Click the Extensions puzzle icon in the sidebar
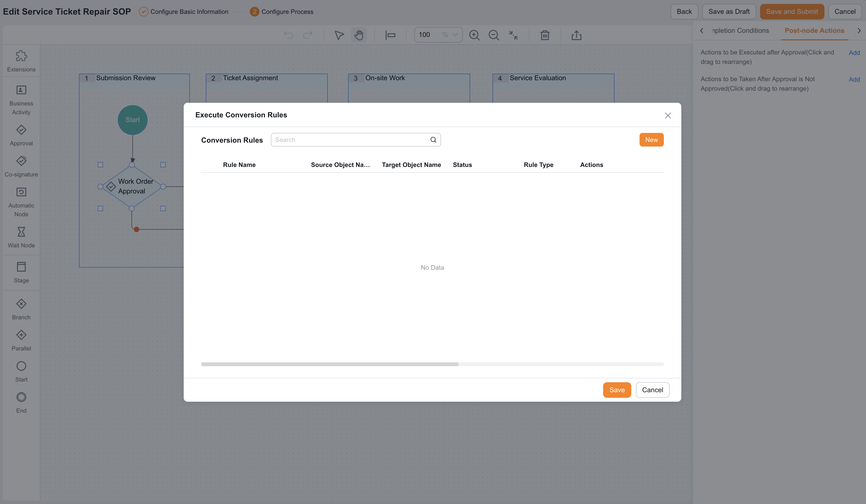Image resolution: width=866 pixels, height=504 pixels. tap(21, 56)
